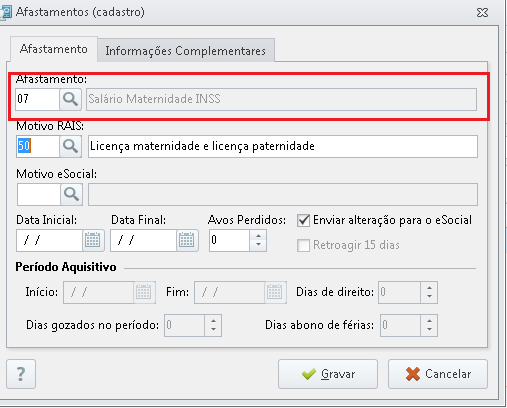Increase the Dias de direito spinner
Viewport: 507px width, 408px height.
[429, 288]
